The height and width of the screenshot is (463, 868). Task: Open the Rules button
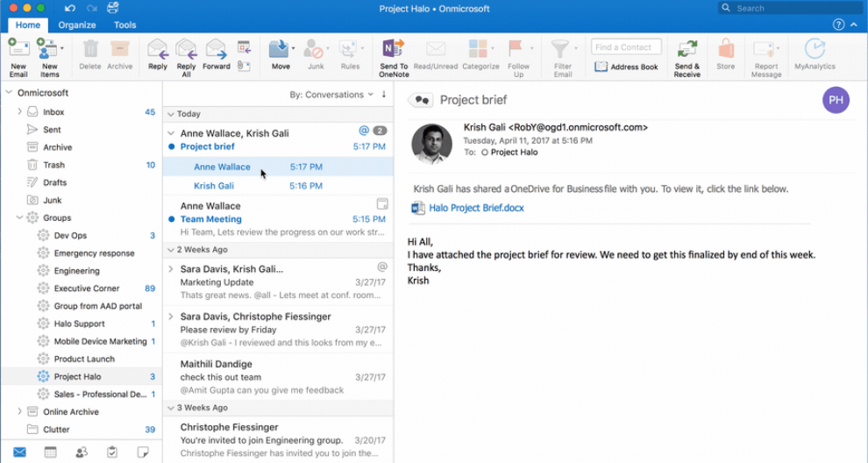click(350, 55)
